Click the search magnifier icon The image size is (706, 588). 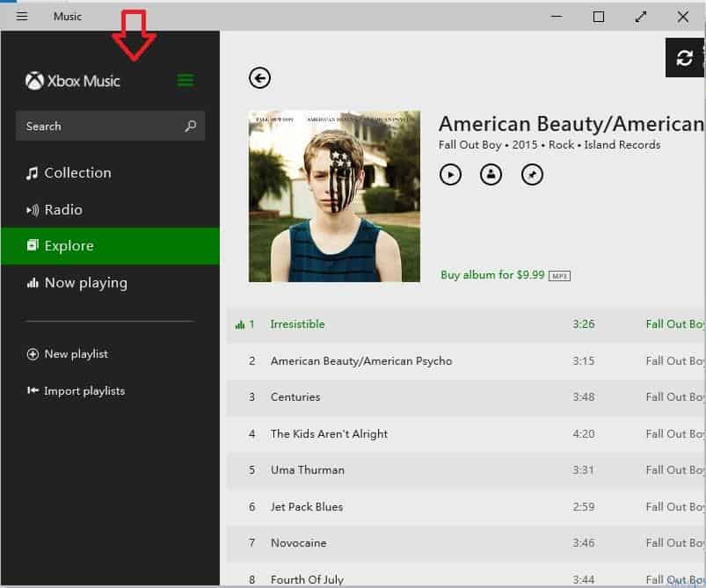[191, 126]
